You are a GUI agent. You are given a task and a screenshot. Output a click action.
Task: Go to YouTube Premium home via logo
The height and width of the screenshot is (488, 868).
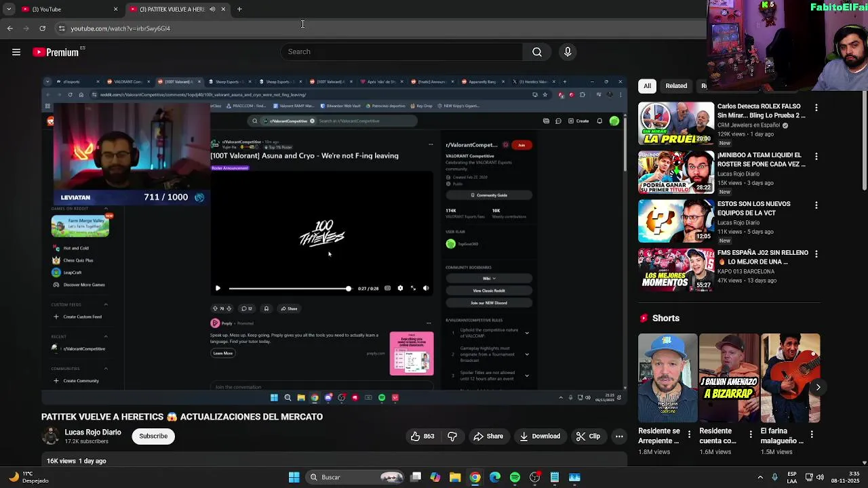[x=56, y=52]
